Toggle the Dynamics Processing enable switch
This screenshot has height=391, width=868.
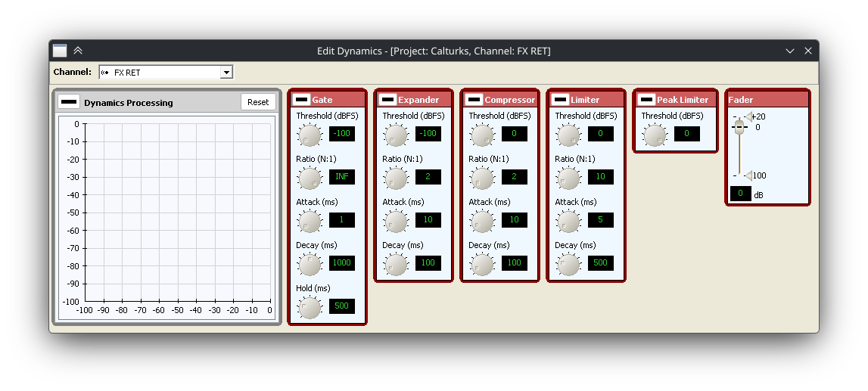tap(69, 102)
